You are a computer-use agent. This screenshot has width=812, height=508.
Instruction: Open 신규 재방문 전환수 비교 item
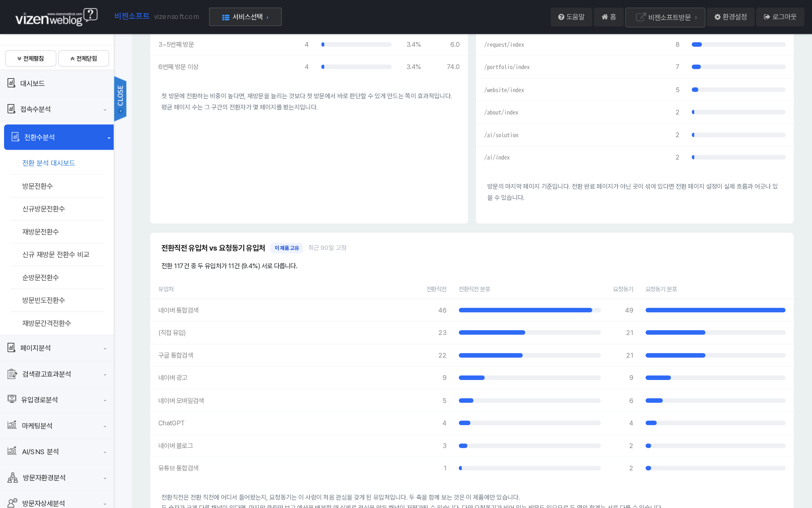pos(56,254)
